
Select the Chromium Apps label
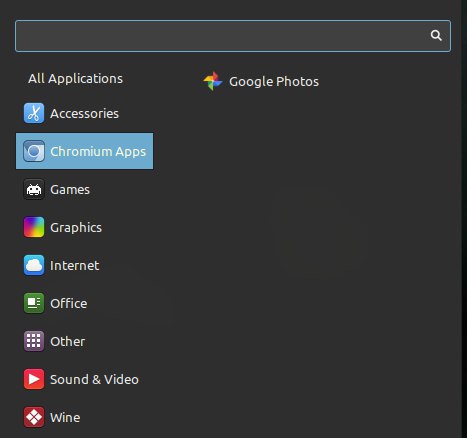coord(98,152)
